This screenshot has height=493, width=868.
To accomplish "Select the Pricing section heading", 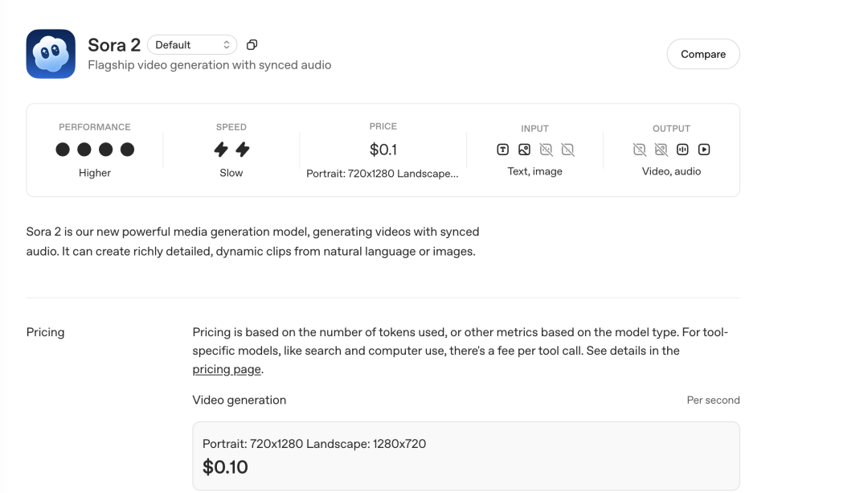I will pos(46,332).
